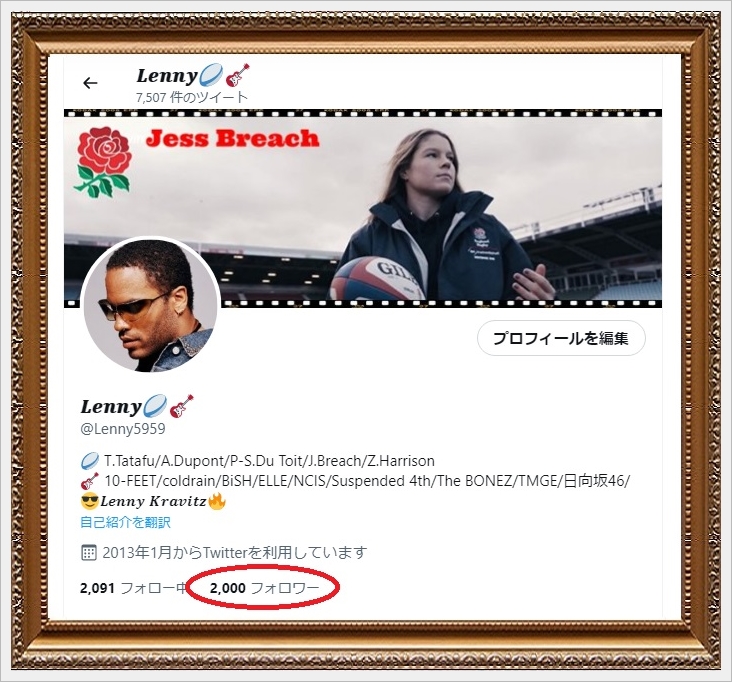Image resolution: width=732 pixels, height=682 pixels.
Task: Click the sunglasses emoji before Lenny Kravitz
Action: (x=89, y=502)
